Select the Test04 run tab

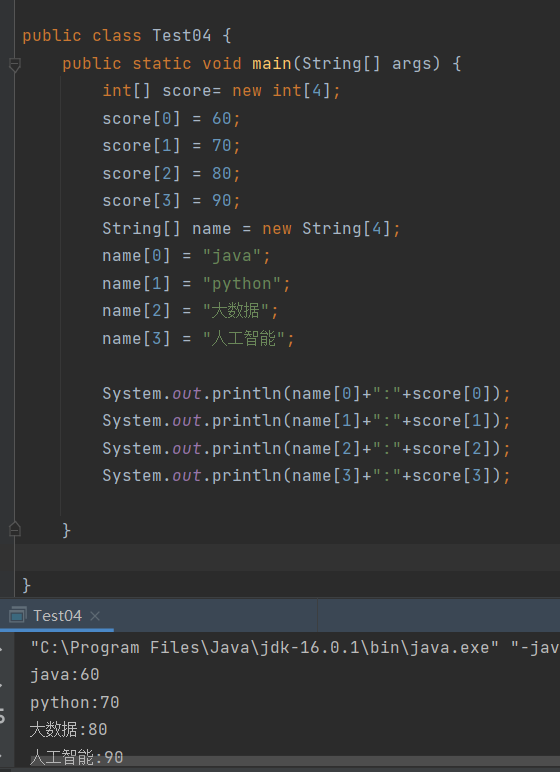point(57,615)
